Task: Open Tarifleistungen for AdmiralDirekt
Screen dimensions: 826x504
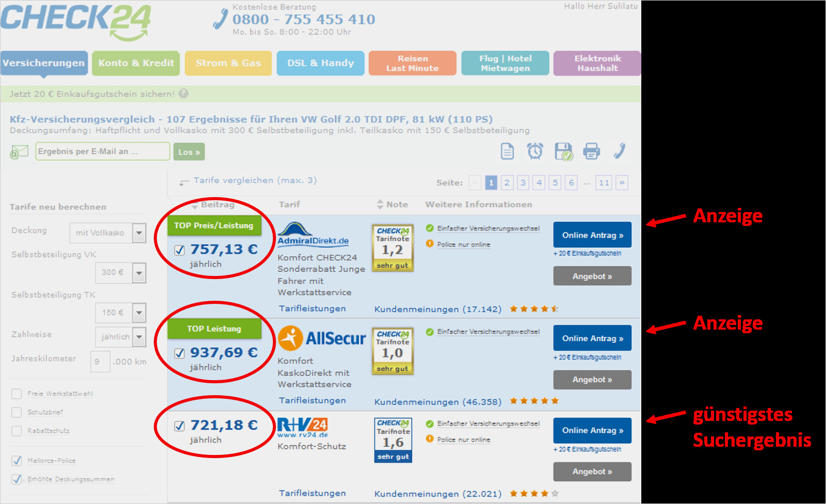Action: [313, 308]
